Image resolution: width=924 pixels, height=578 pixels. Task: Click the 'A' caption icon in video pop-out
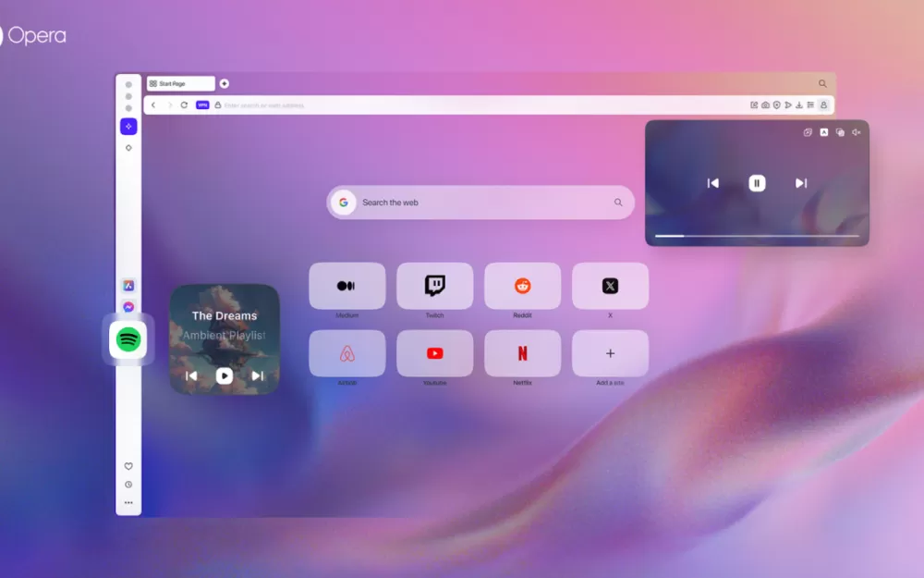coord(824,132)
